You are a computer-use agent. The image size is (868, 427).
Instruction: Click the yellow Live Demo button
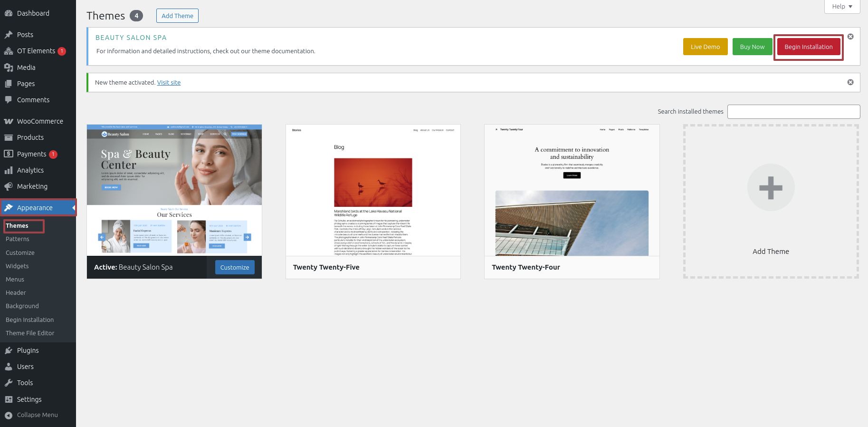(705, 47)
